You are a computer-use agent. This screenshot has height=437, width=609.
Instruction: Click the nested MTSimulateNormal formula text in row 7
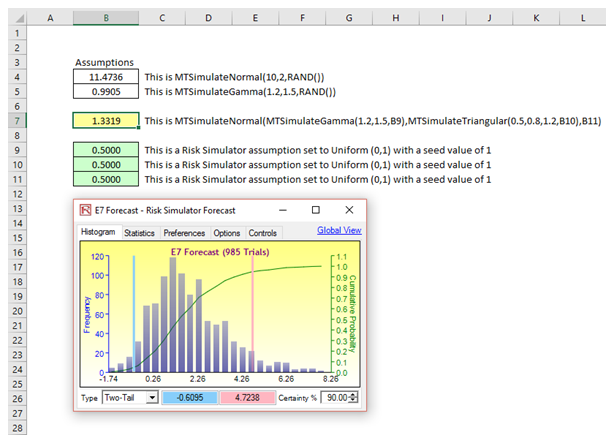(373, 121)
